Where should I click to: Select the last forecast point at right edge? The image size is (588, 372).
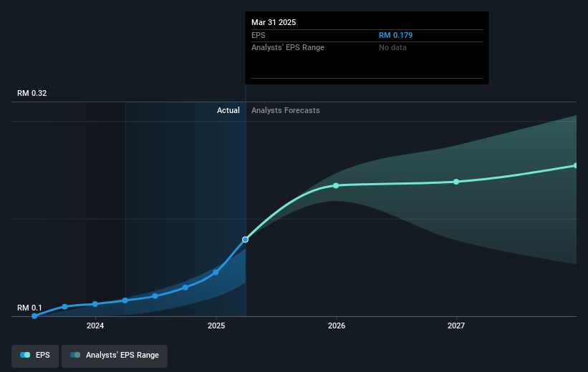[x=576, y=165]
